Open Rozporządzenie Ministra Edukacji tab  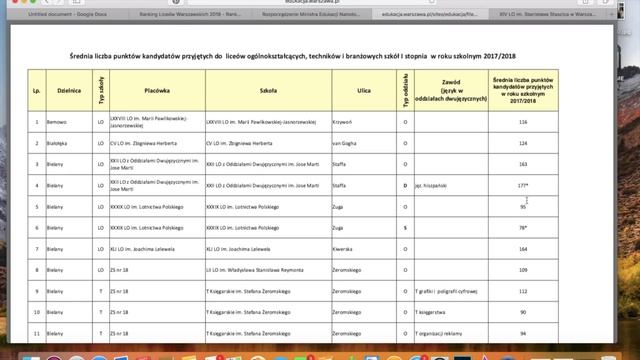point(311,14)
